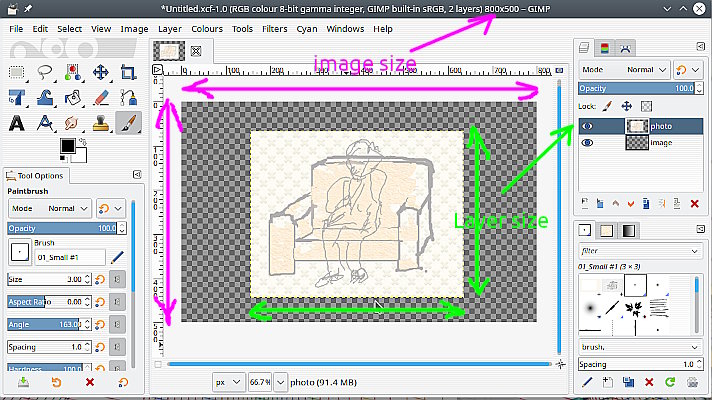Open the Layers dock configuration menu
Viewport: 712px width, 400px height.
[701, 46]
